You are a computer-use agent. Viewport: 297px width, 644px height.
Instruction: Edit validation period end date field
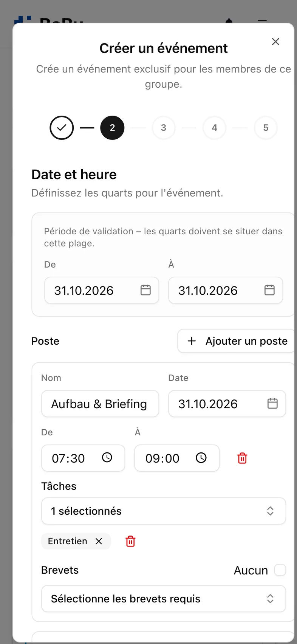coord(226,290)
